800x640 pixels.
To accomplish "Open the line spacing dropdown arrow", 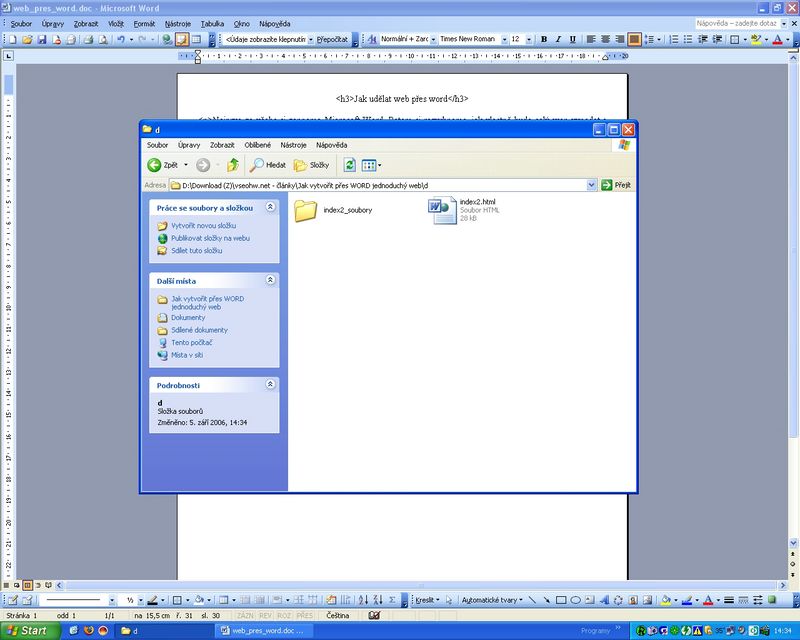I will pyautogui.click(x=659, y=39).
